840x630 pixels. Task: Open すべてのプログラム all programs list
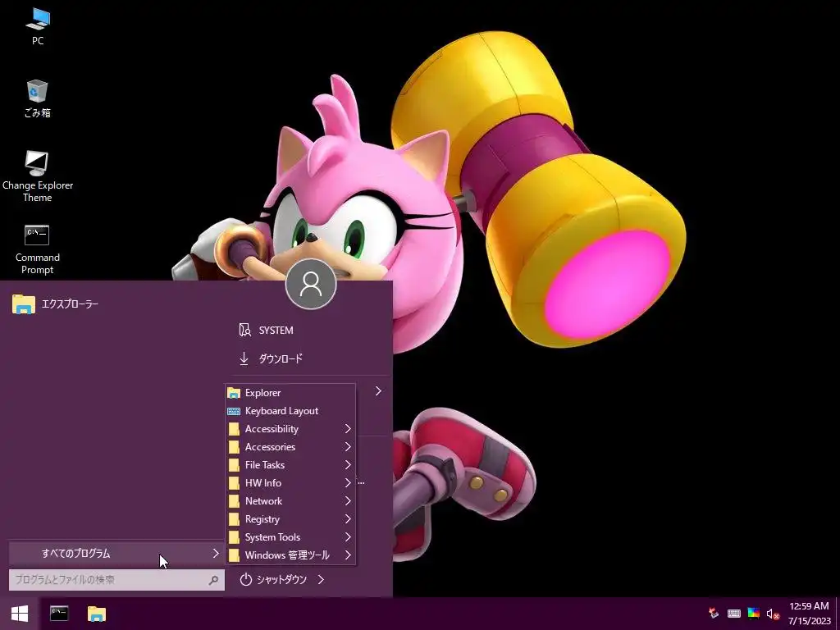[x=116, y=554]
